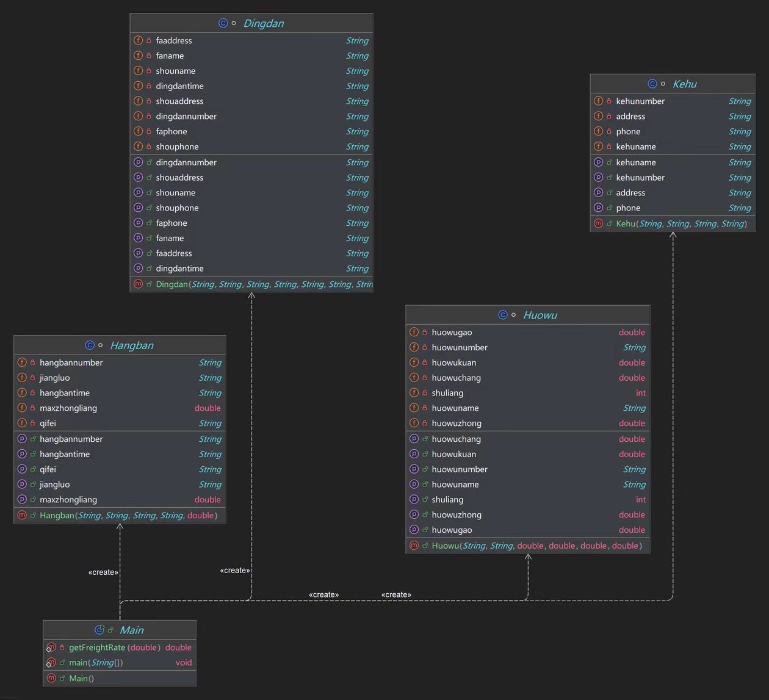Image resolution: width=769 pixels, height=700 pixels.
Task: Select the Hangban constructor row
Action: click(x=120, y=515)
